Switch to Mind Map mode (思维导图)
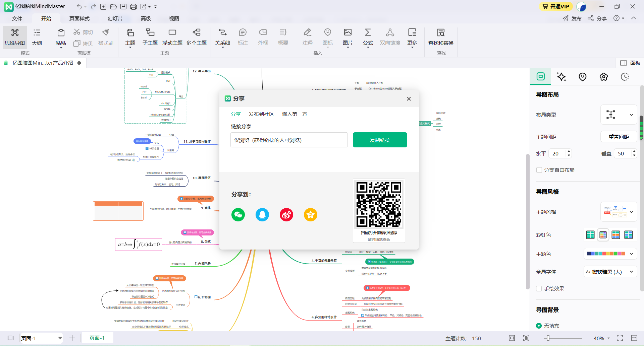The height and width of the screenshot is (346, 644). pos(15,37)
